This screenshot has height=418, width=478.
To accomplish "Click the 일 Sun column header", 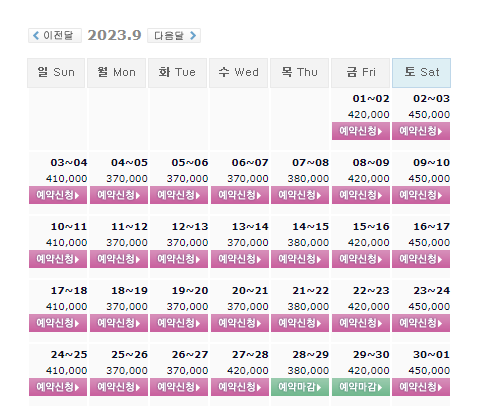I will pyautogui.click(x=56, y=73).
